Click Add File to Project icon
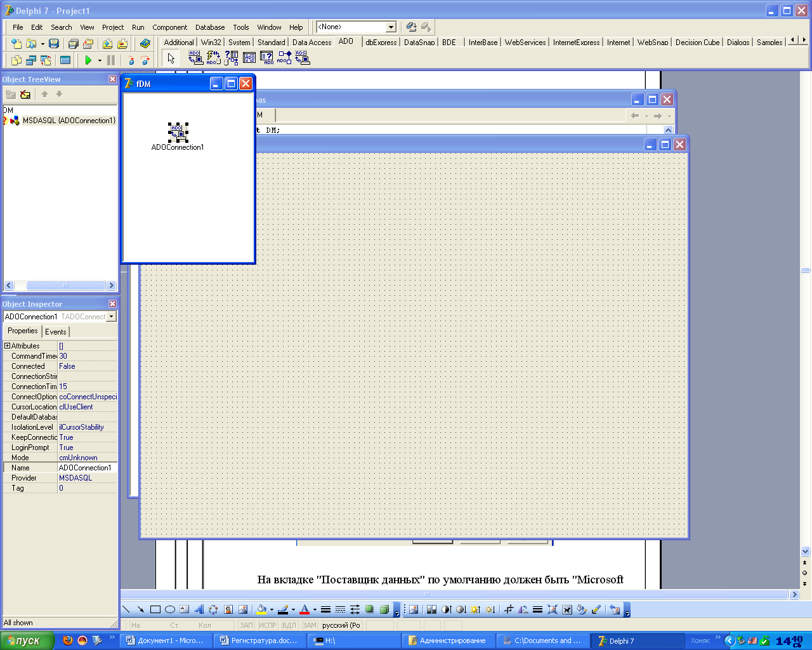Image resolution: width=812 pixels, height=650 pixels. tap(107, 44)
